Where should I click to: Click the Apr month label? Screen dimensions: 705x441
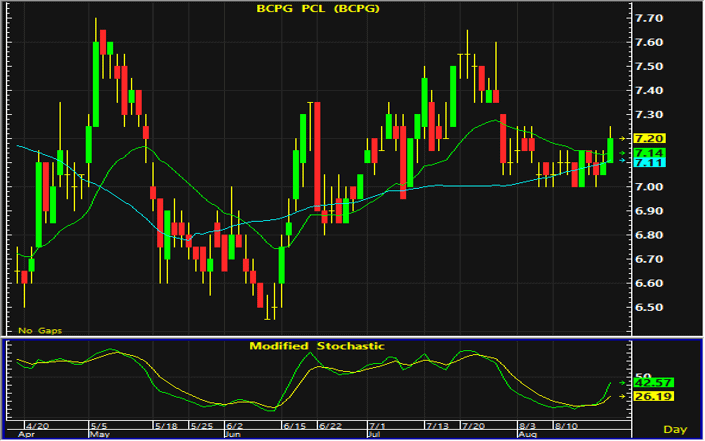click(26, 435)
